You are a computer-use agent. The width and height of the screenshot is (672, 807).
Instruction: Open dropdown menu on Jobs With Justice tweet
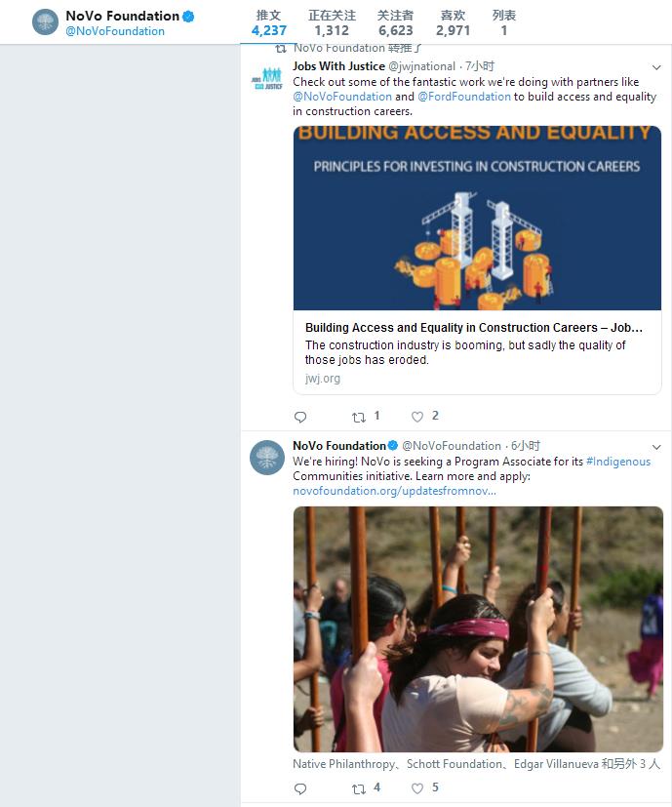point(656,67)
